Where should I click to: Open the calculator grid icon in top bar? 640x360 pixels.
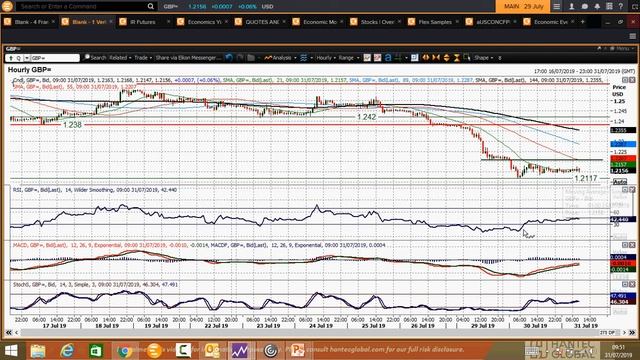[x=609, y=7]
